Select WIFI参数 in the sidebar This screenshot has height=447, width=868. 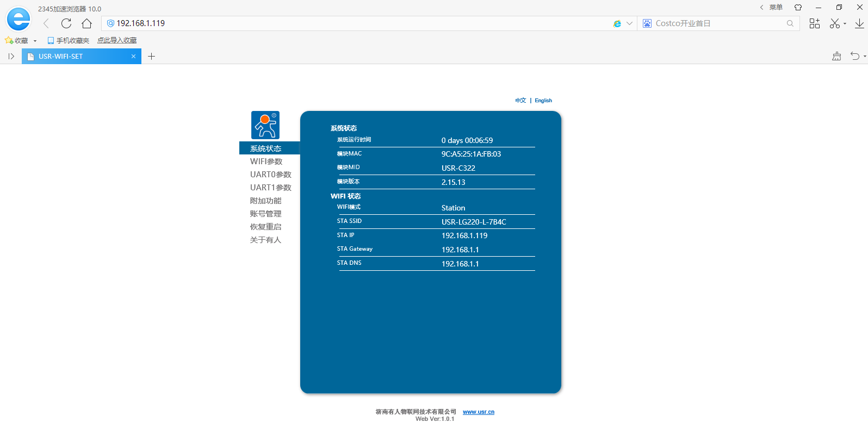(x=266, y=162)
